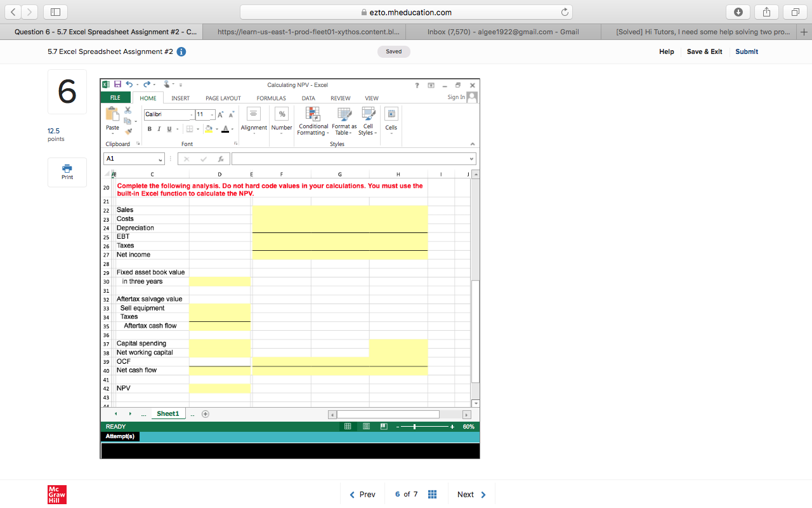Click the Save icon in the quick access toolbar
Screen dimensions: 812x508
pos(117,84)
